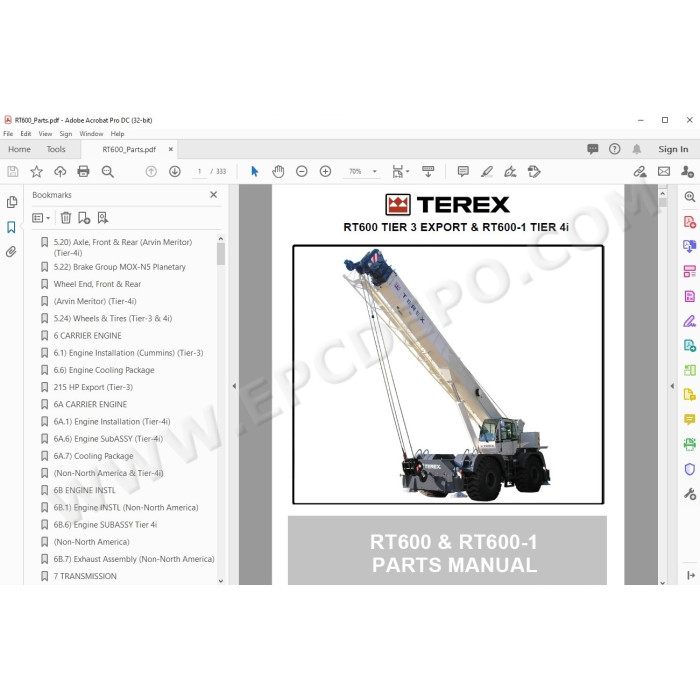Go to previous page arrow
This screenshot has width=700, height=700.
pos(151,171)
